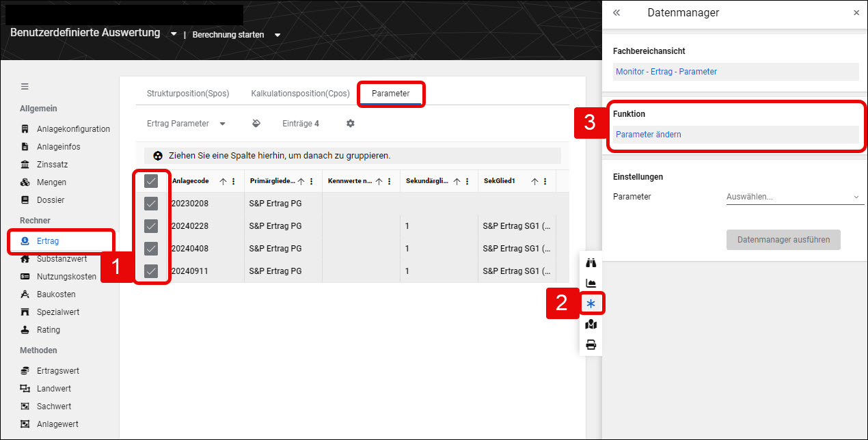Image resolution: width=868 pixels, height=440 pixels.
Task: Switch to the Kalkulationsposition(Cpos) tab
Action: (301, 94)
